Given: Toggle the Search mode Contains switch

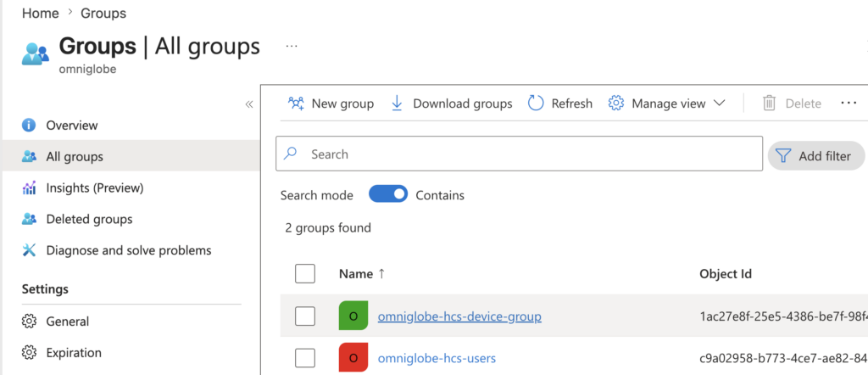Looking at the screenshot, I should click(388, 195).
